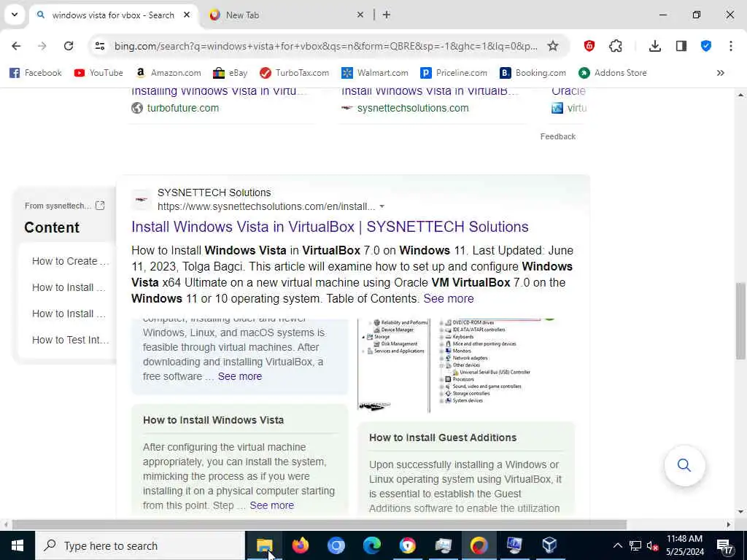747x560 pixels.
Task: Open the tab search dropdown arrow
Action: coord(15,15)
